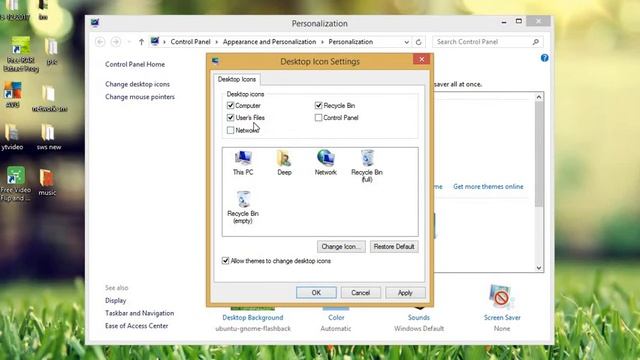This screenshot has height=360, width=640.
Task: Click the themes list scroll down arrow
Action: coord(539,268)
